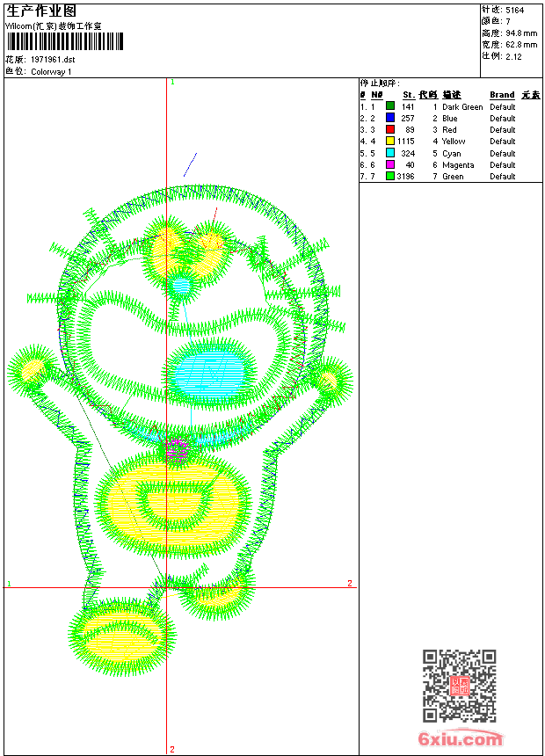
Task: Click the QR code at bottom right
Action: click(459, 686)
